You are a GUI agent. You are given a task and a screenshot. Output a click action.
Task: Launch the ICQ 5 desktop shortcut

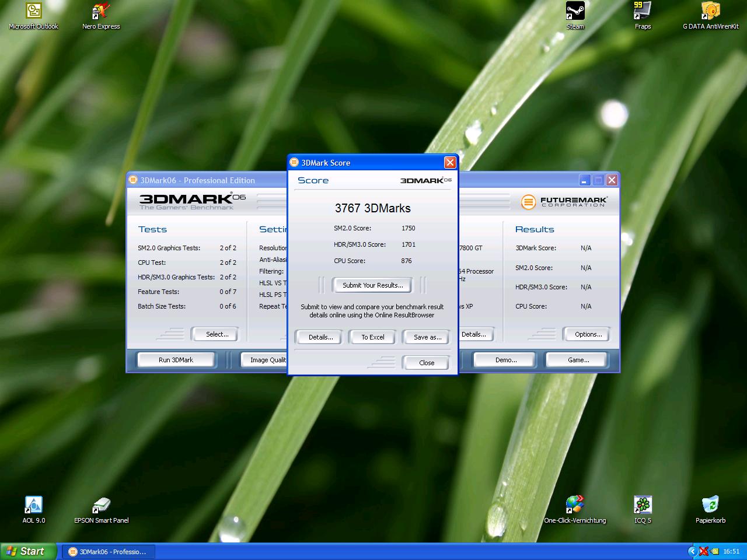coord(643,510)
